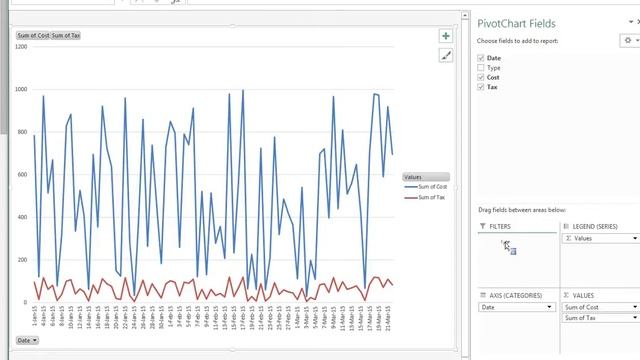Select Tax field name in field list

click(x=492, y=87)
